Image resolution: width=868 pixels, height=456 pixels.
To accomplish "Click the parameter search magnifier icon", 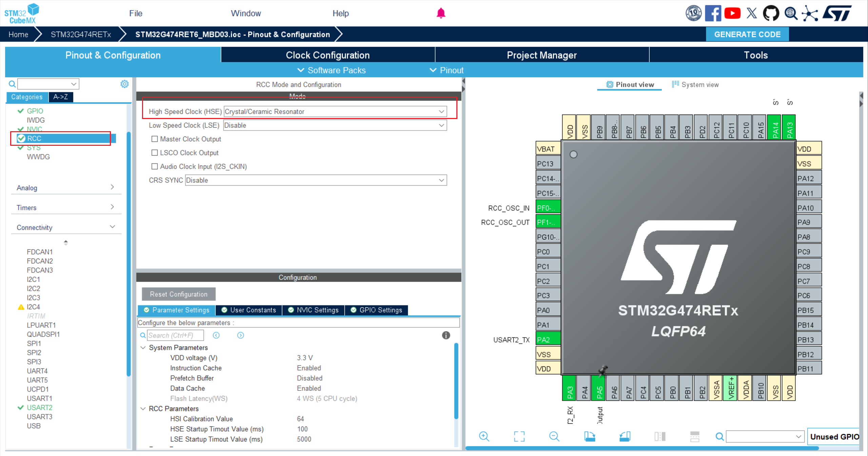I will point(143,335).
